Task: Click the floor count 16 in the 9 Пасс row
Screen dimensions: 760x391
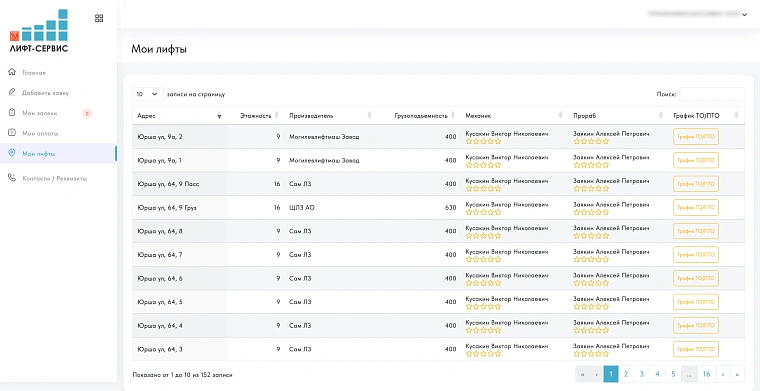Action: pyautogui.click(x=277, y=184)
